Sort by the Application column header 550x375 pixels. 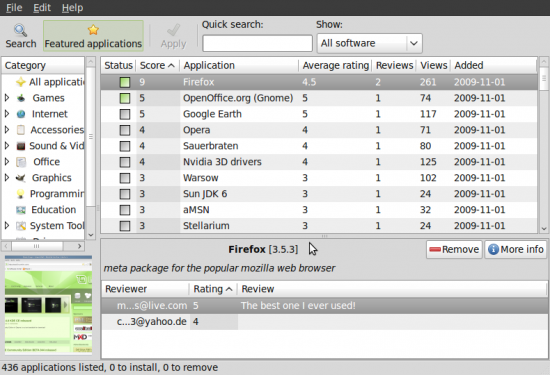[x=239, y=66]
